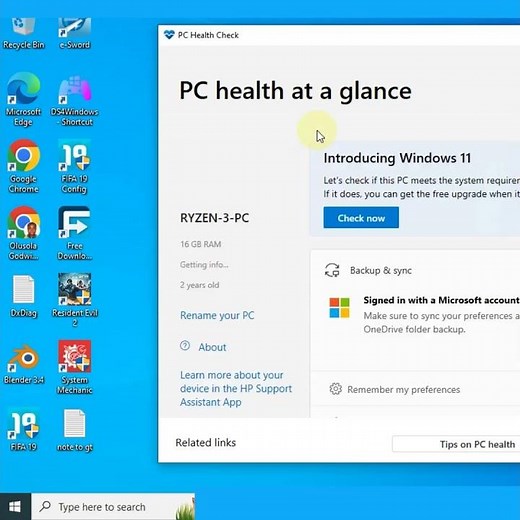Launch Microsoft Edge from desktop
Screen dimensions: 520x520
click(x=23, y=99)
